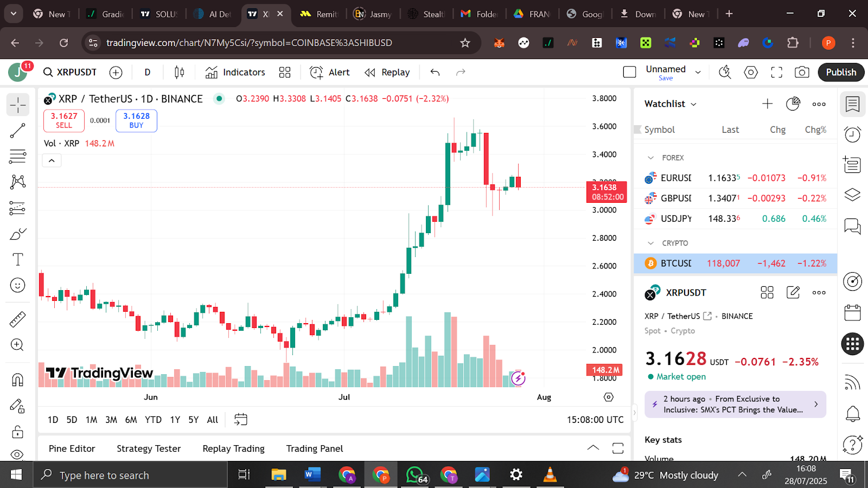Open quick search tool

[725, 72]
